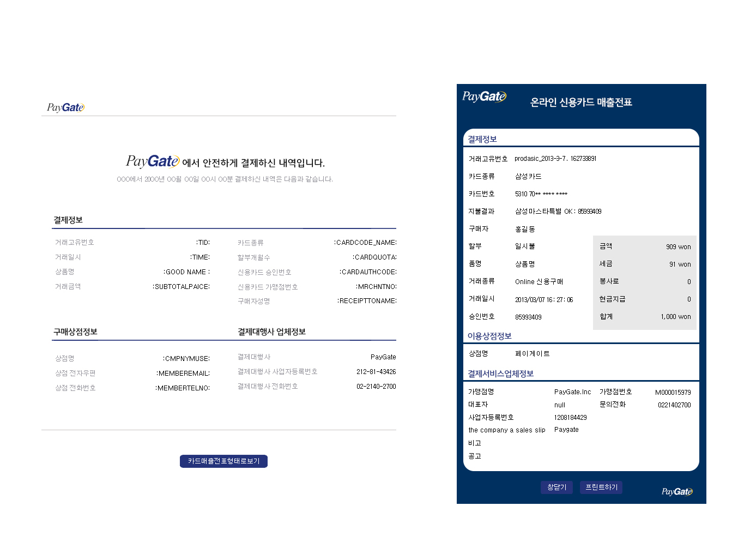Click the 02-2140-2700 phone number
The height and width of the screenshot is (560, 732).
tap(376, 387)
